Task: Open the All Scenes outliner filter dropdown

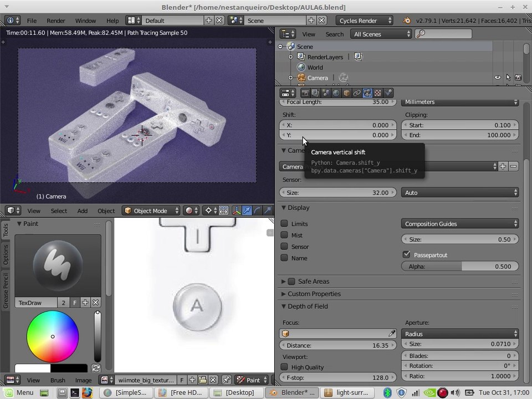Action: click(x=381, y=34)
